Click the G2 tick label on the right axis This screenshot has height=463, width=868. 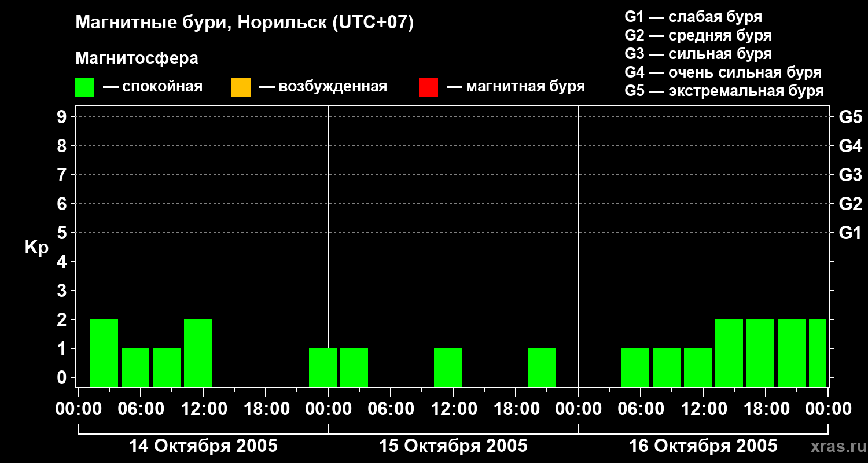tap(850, 204)
